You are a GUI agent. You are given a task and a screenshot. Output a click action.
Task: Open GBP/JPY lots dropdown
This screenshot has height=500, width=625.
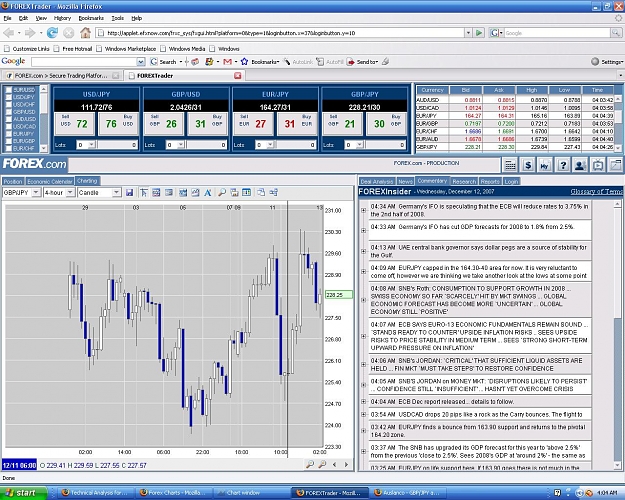point(360,145)
